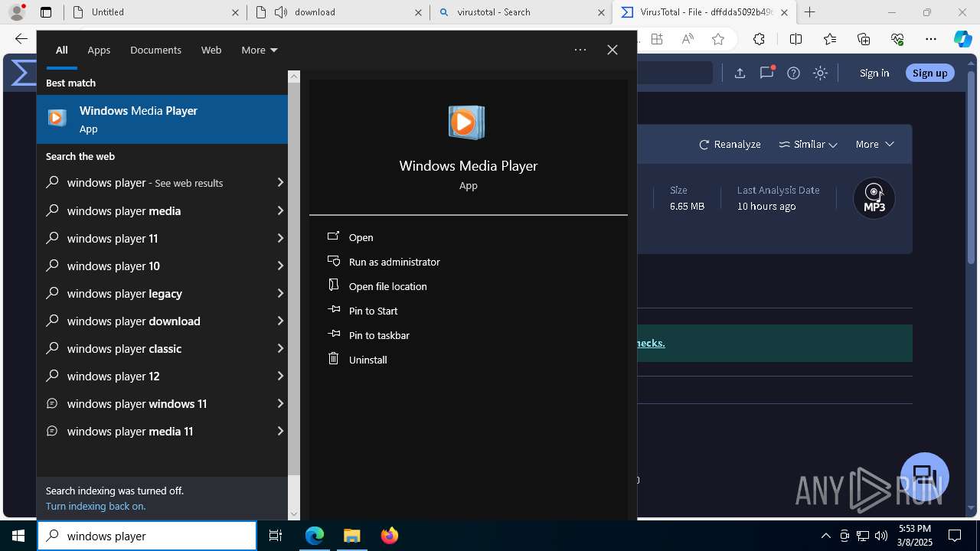Click Open in Windows Media Player actions

[x=361, y=237]
